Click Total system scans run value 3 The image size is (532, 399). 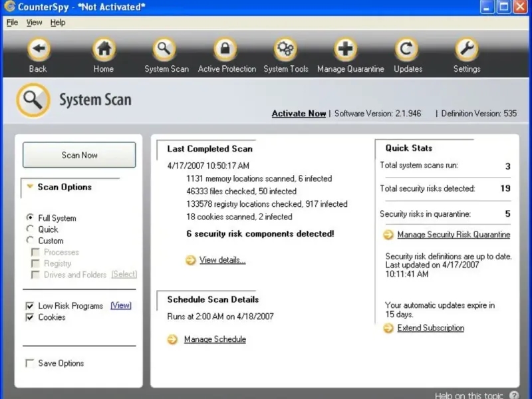[x=507, y=166]
